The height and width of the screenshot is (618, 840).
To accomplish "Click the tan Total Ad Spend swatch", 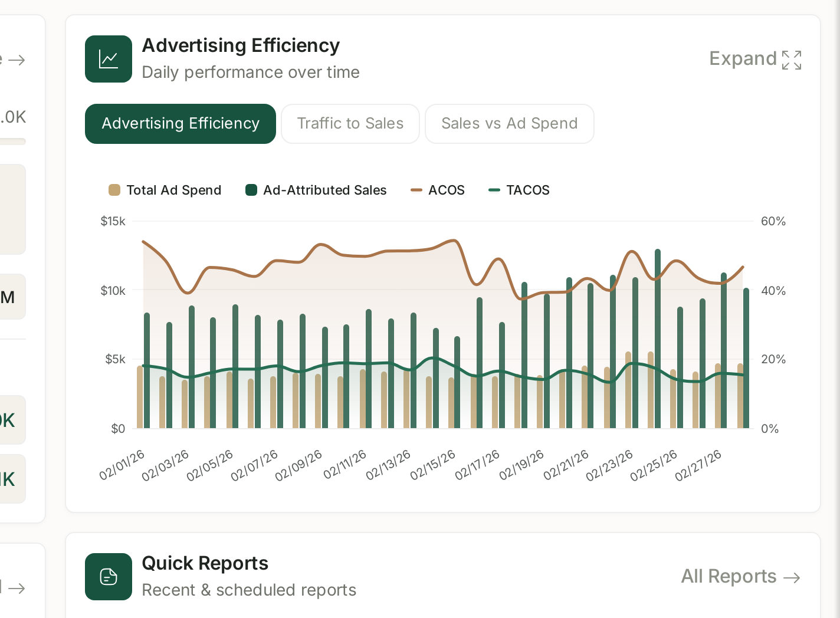I will (x=114, y=190).
